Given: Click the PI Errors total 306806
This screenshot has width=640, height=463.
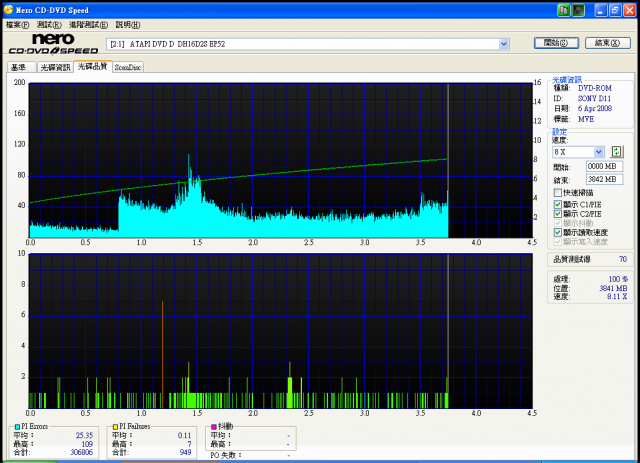Looking at the screenshot, I should pyautogui.click(x=82, y=452).
